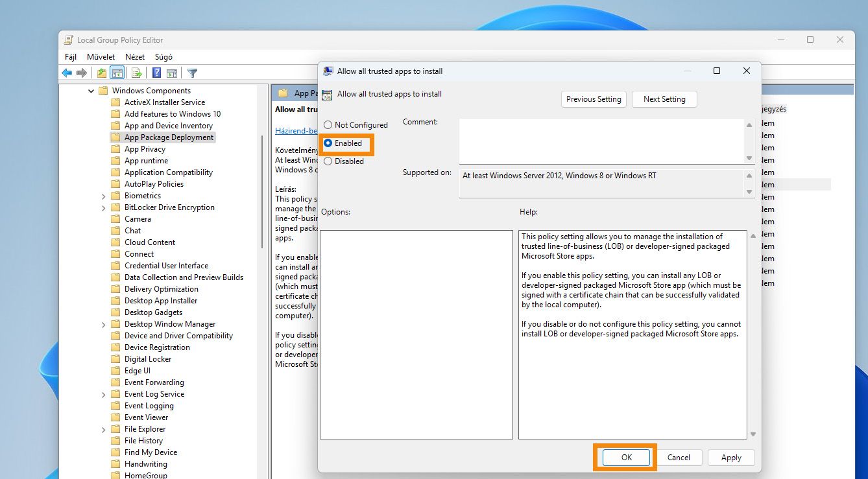Select Credential User Interface in the tree
868x479 pixels.
[166, 266]
